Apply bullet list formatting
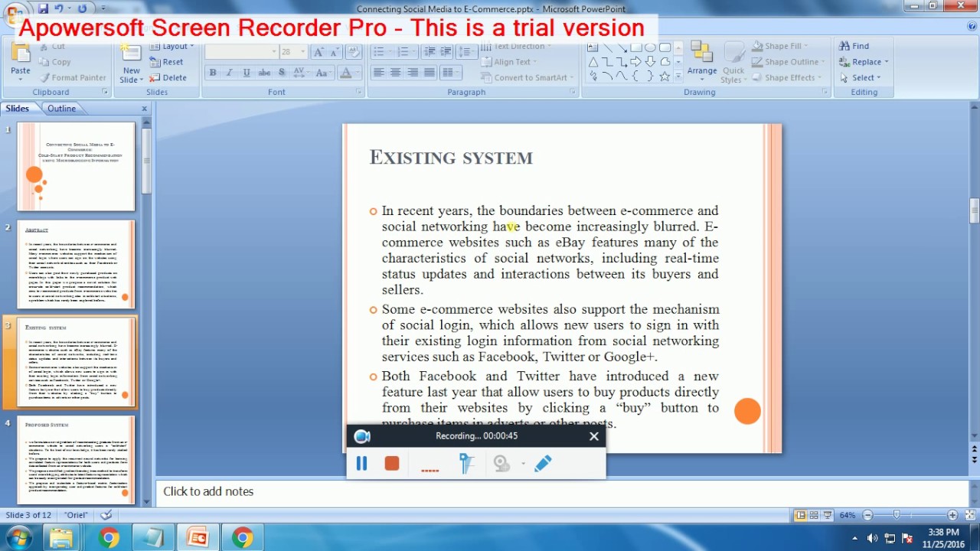 (x=381, y=52)
